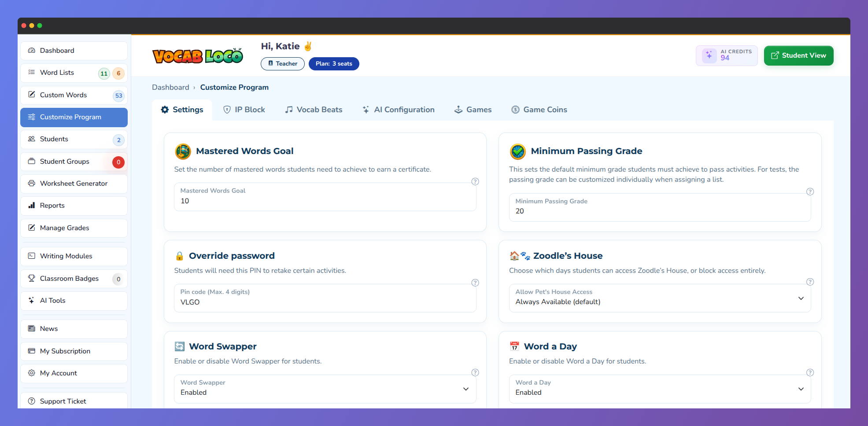This screenshot has height=426, width=868.
Task: Click the My Account gear icon
Action: pyautogui.click(x=32, y=373)
